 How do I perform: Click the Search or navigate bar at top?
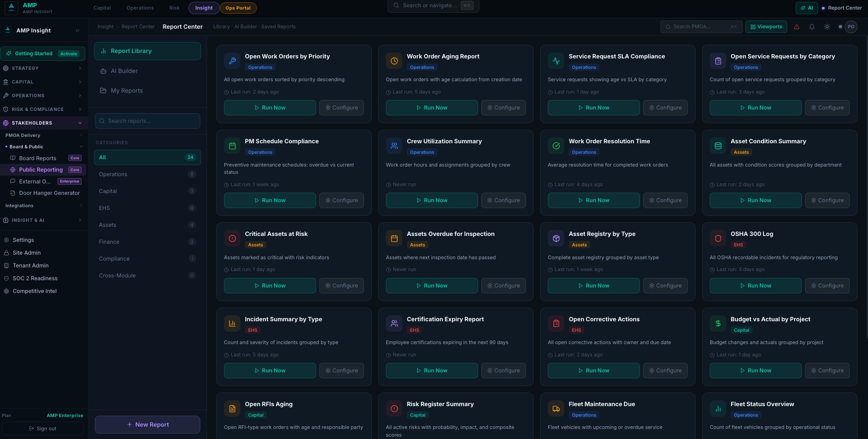click(433, 5)
